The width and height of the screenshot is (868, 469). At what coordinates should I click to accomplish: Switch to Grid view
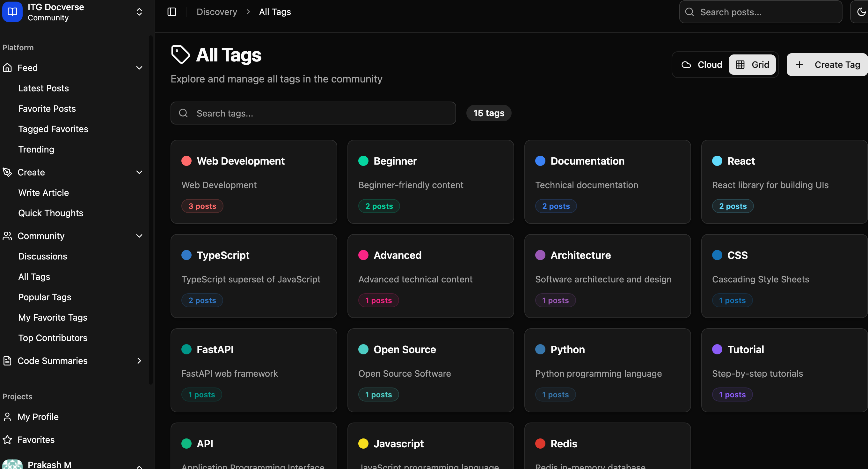752,65
